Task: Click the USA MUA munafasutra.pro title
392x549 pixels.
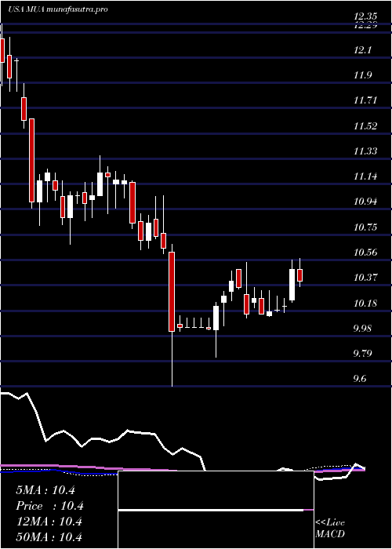Action: [x=57, y=9]
